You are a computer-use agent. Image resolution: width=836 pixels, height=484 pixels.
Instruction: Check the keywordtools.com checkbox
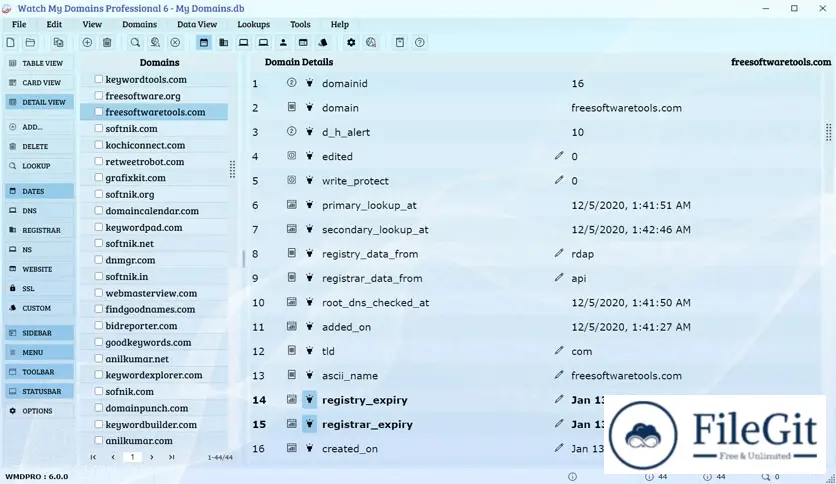(99, 79)
